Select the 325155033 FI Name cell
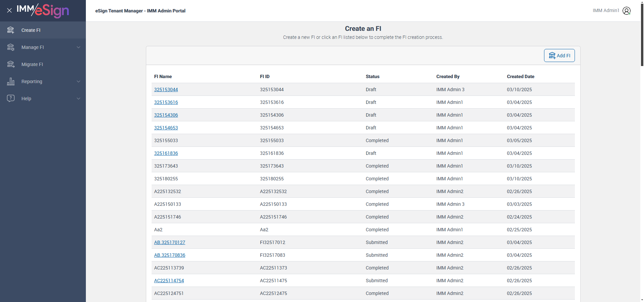 [166, 140]
